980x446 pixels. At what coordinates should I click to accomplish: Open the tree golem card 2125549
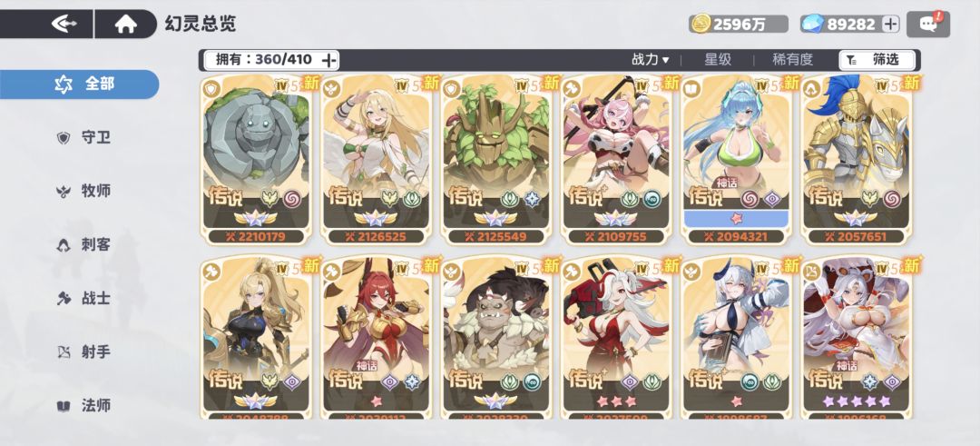click(495, 160)
